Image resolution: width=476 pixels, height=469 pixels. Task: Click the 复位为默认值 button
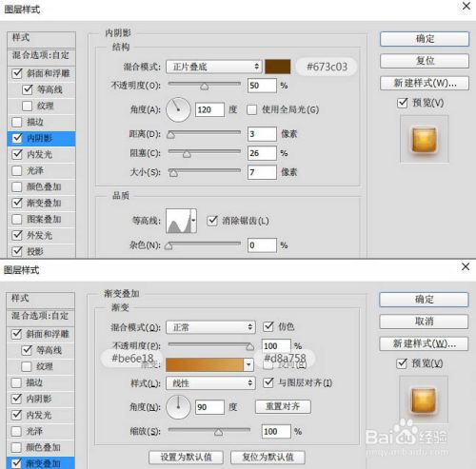coord(268,458)
